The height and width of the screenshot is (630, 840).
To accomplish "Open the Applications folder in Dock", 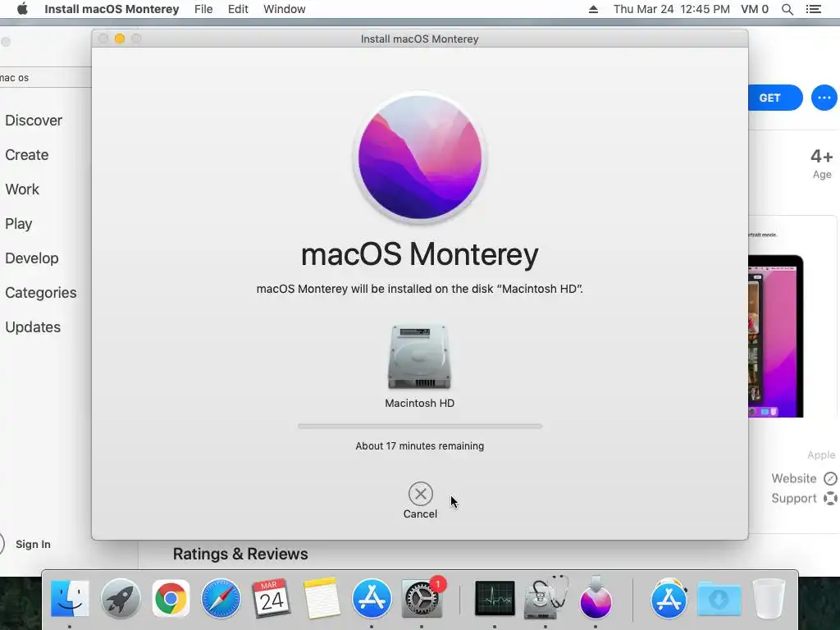I will pyautogui.click(x=669, y=598).
